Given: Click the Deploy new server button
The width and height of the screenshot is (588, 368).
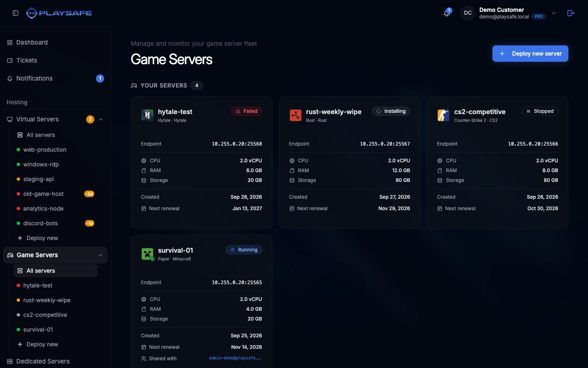Looking at the screenshot, I should [530, 54].
